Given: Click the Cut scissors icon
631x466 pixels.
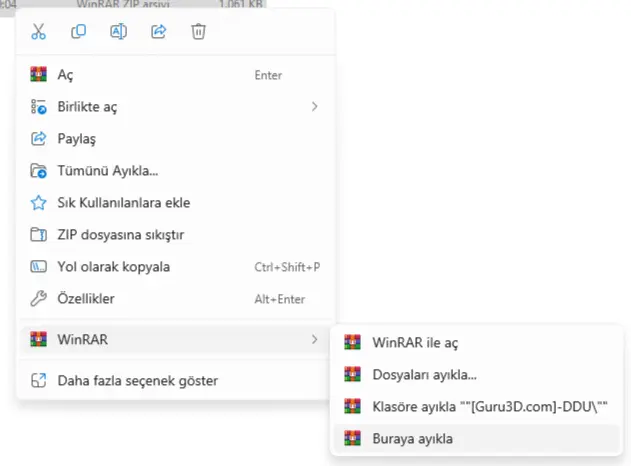Looking at the screenshot, I should tap(38, 31).
